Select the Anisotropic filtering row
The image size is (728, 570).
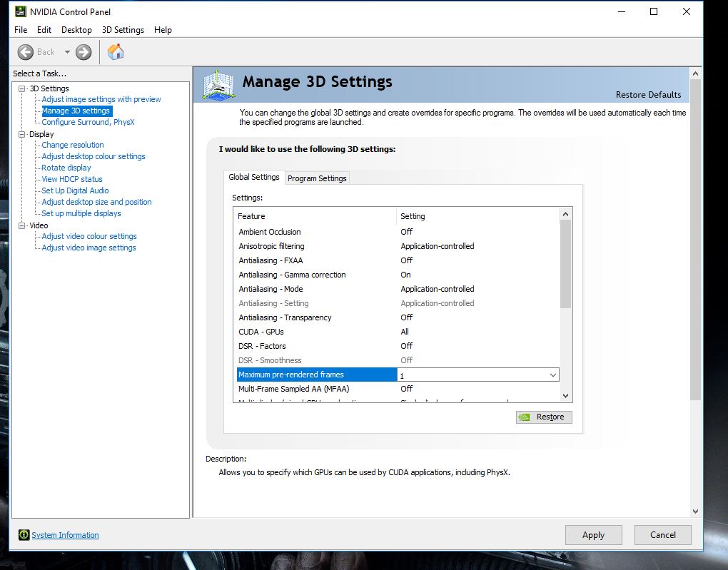(398, 246)
